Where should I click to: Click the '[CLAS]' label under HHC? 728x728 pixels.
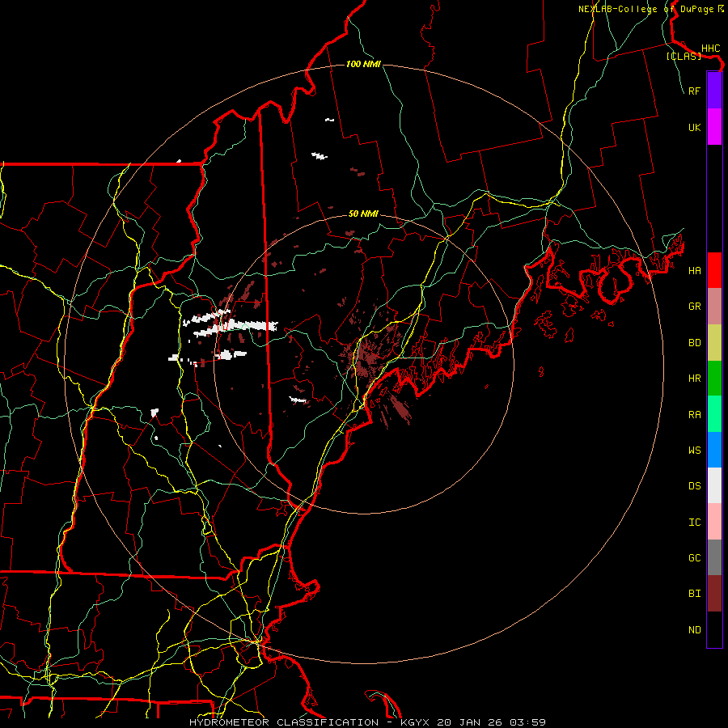[x=684, y=57]
